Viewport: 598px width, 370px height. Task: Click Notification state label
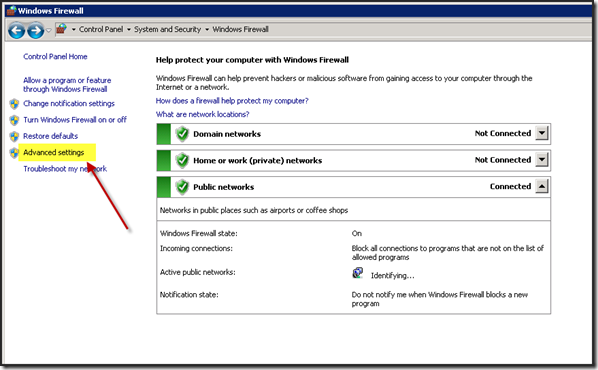[189, 294]
